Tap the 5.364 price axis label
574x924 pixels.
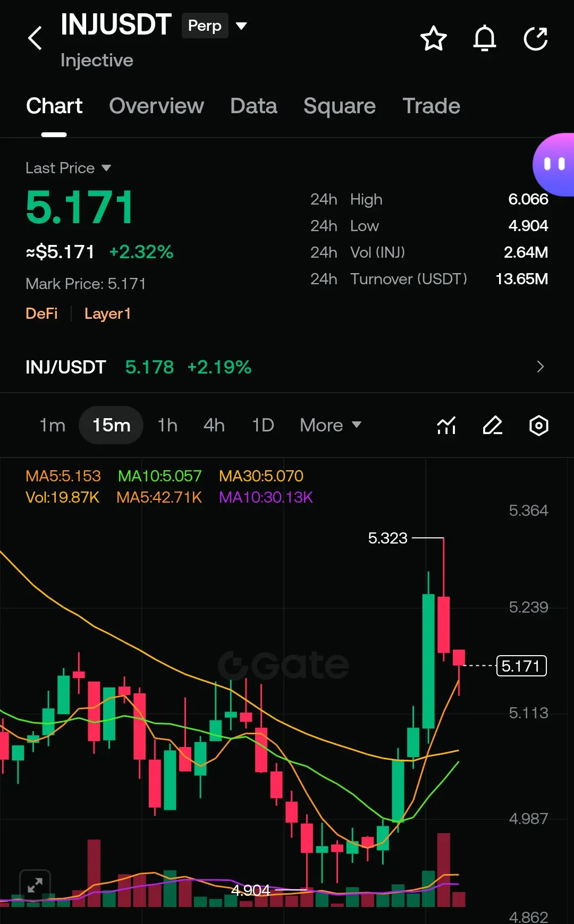[x=528, y=511]
